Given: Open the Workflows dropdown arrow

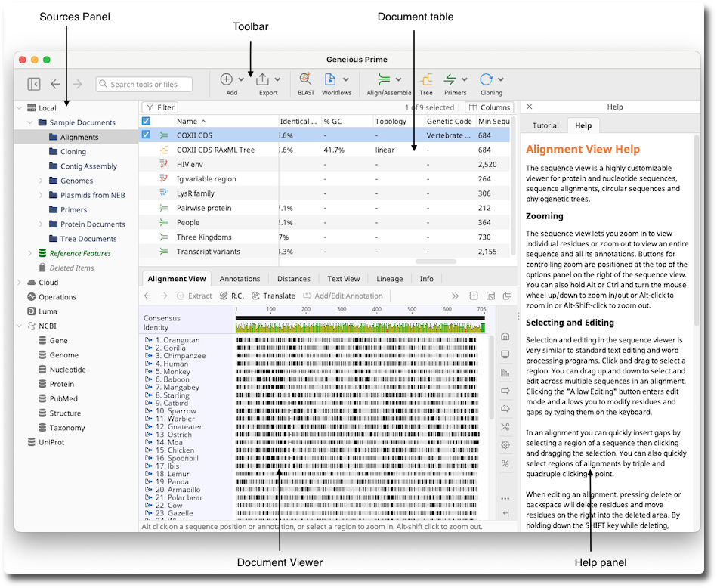Looking at the screenshot, I should [x=346, y=79].
